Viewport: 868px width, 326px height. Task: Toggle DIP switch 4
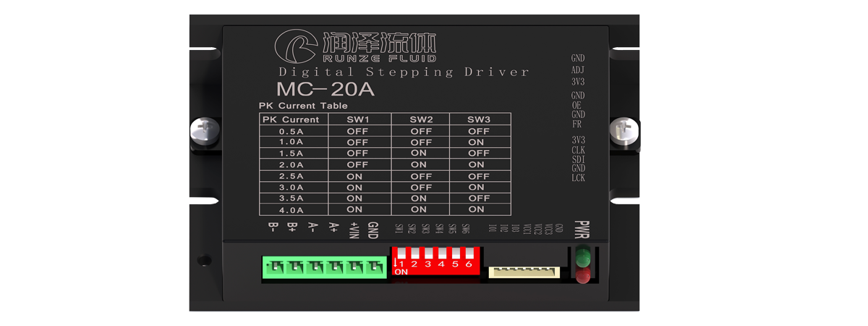[x=442, y=253]
